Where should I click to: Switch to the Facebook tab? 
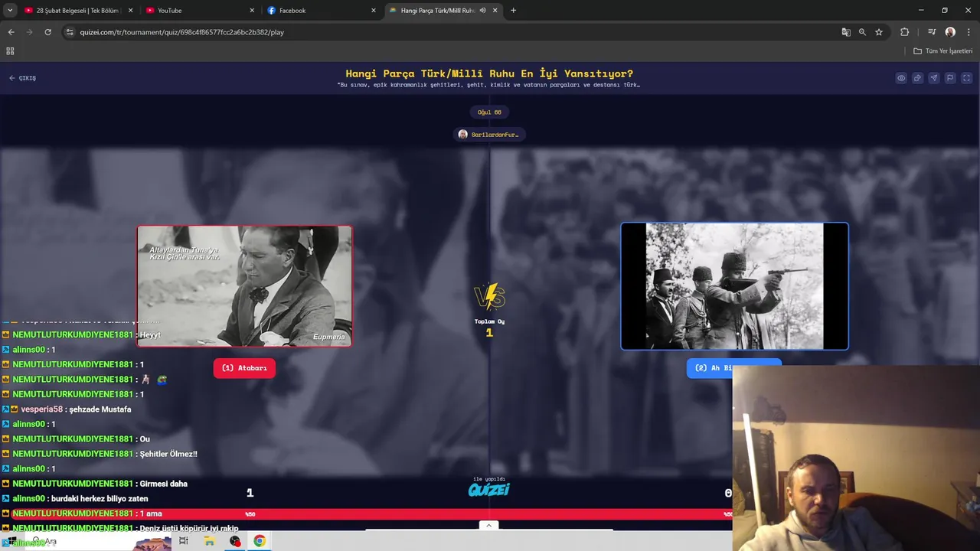point(321,10)
